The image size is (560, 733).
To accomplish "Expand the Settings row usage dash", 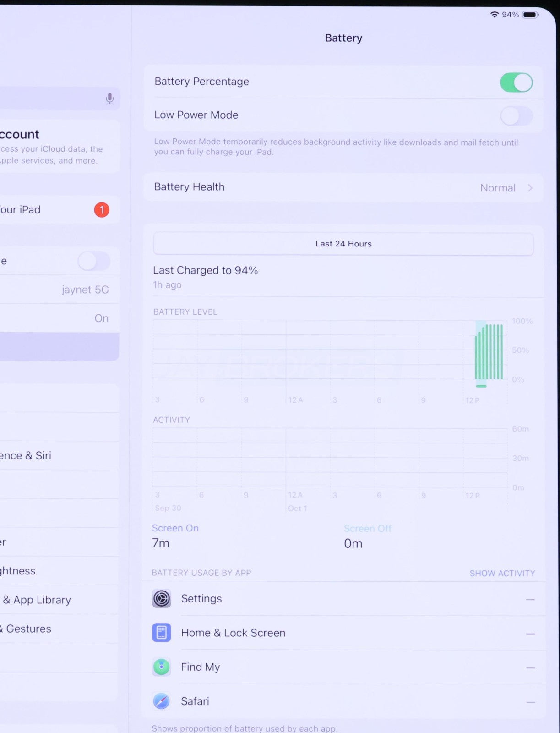I will (x=530, y=599).
